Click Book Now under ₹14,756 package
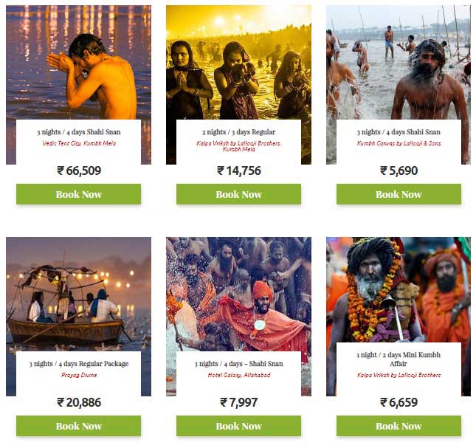 point(238,194)
